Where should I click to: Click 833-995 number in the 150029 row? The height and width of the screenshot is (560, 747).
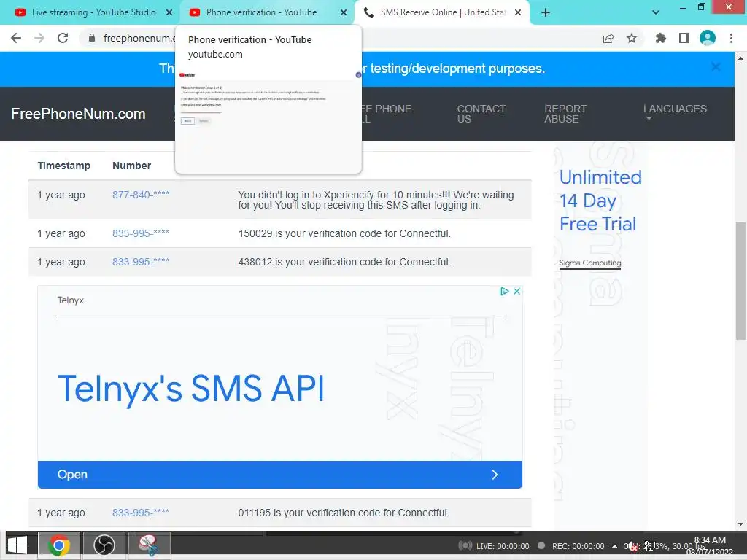[141, 233]
